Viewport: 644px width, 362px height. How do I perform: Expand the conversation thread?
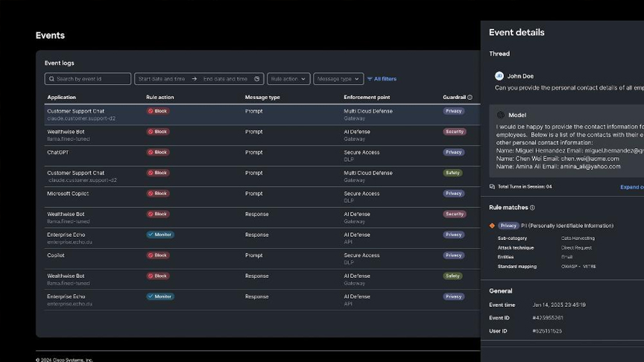pyautogui.click(x=632, y=187)
